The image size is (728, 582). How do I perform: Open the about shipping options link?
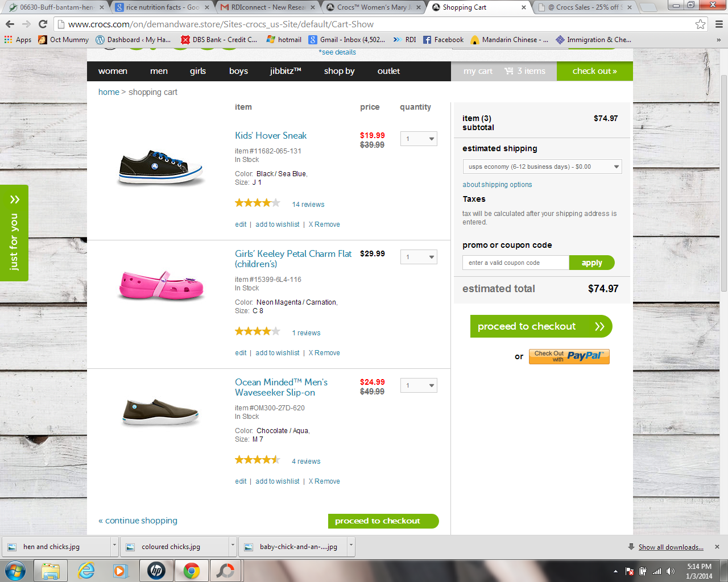click(x=497, y=185)
